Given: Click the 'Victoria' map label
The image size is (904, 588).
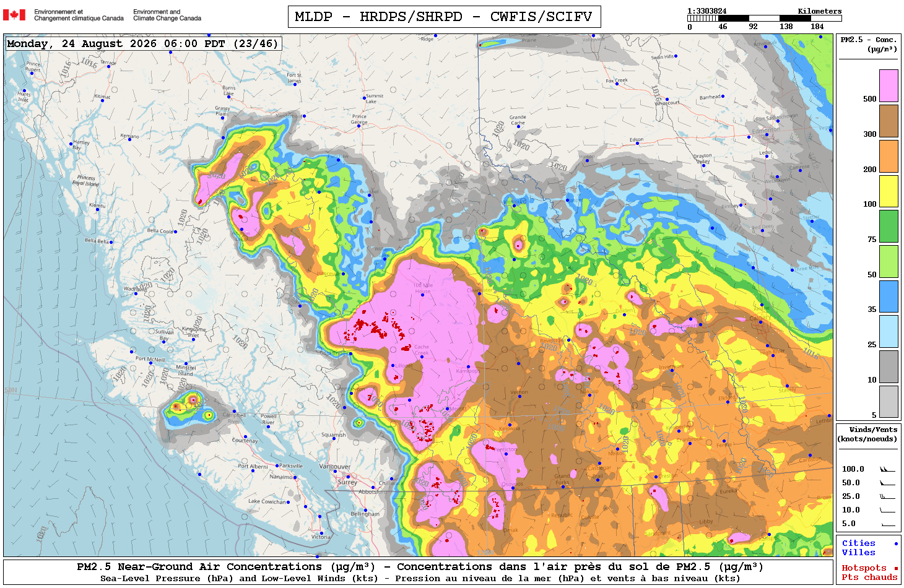Looking at the screenshot, I should pos(321,537).
